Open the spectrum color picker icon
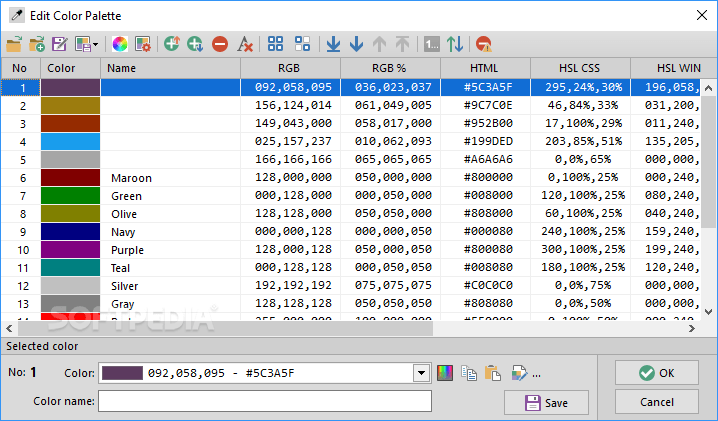The image size is (718, 421). point(445,373)
